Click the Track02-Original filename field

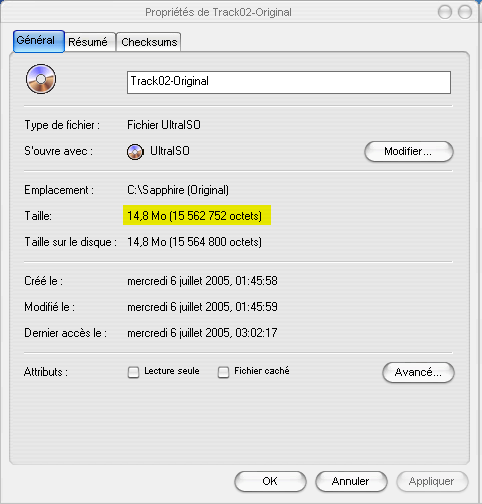[x=289, y=82]
